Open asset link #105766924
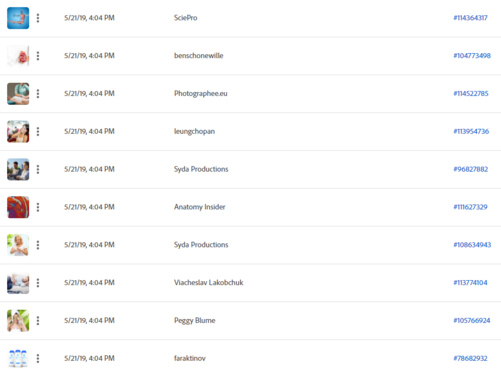Screen dimensions: 501x375 point(472,320)
